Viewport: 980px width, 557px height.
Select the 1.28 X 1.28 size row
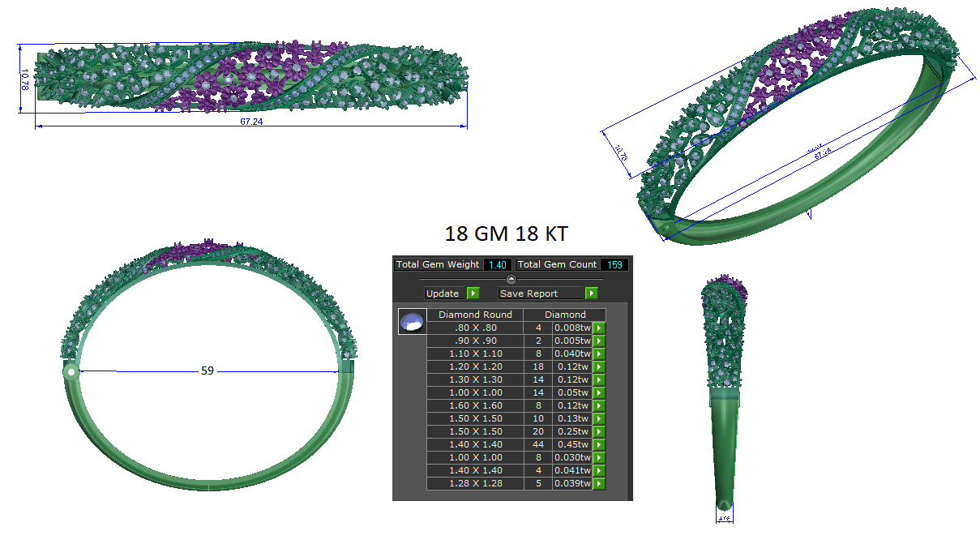[475, 483]
